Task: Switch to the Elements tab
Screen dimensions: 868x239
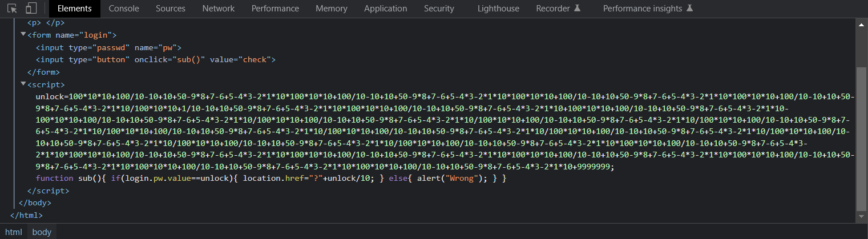Action: click(x=75, y=9)
